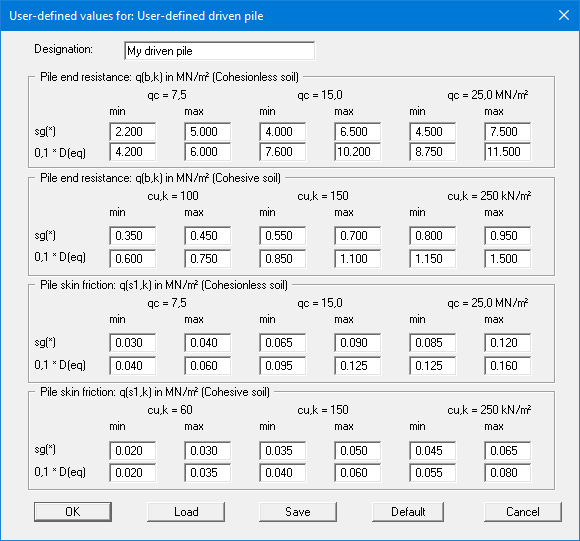Click the 8.750 end resistance field
This screenshot has width=580, height=541.
click(432, 152)
